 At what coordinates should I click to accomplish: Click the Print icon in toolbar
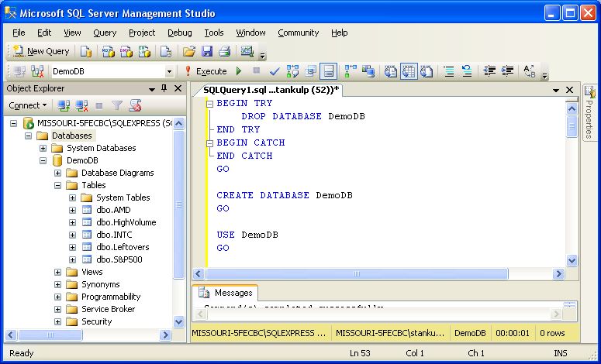point(224,51)
